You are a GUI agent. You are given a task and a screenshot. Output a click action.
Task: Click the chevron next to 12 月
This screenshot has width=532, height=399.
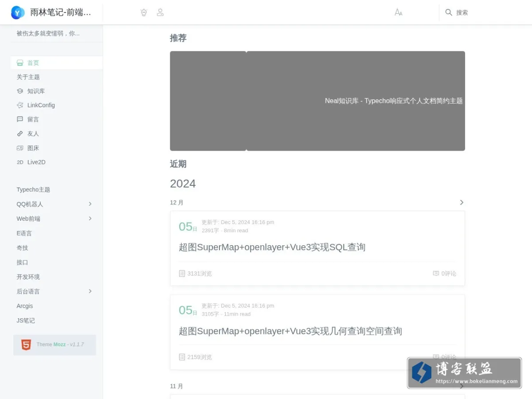[462, 202]
